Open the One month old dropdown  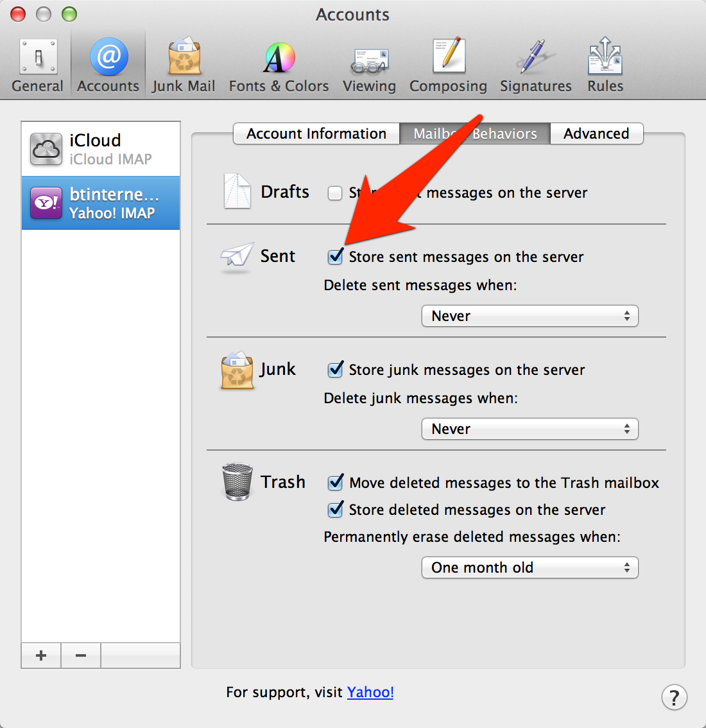[529, 568]
